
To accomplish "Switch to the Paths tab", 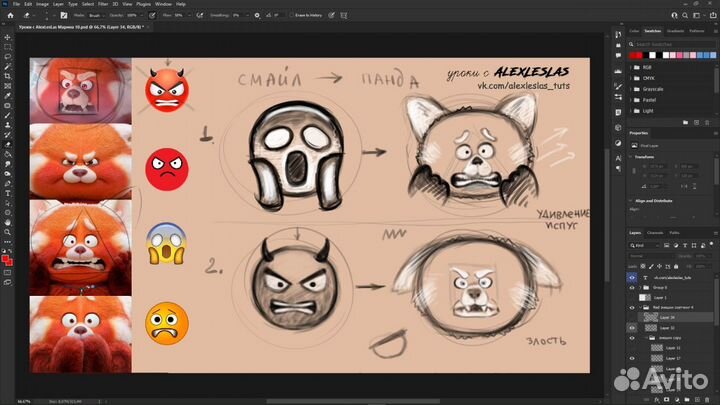I will click(x=674, y=233).
